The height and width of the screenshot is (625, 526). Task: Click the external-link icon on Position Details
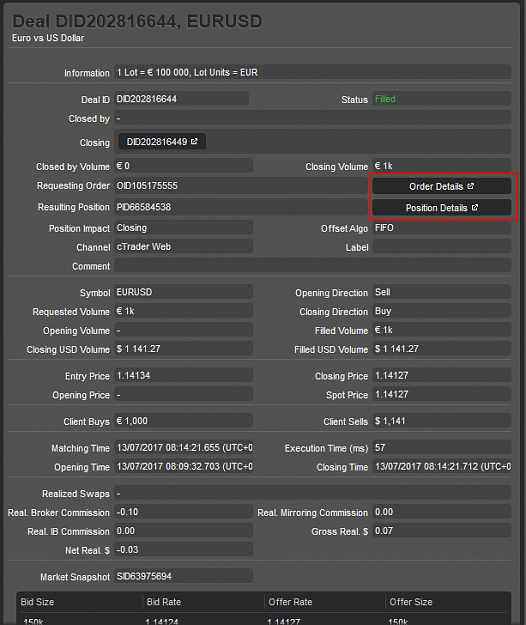click(475, 207)
